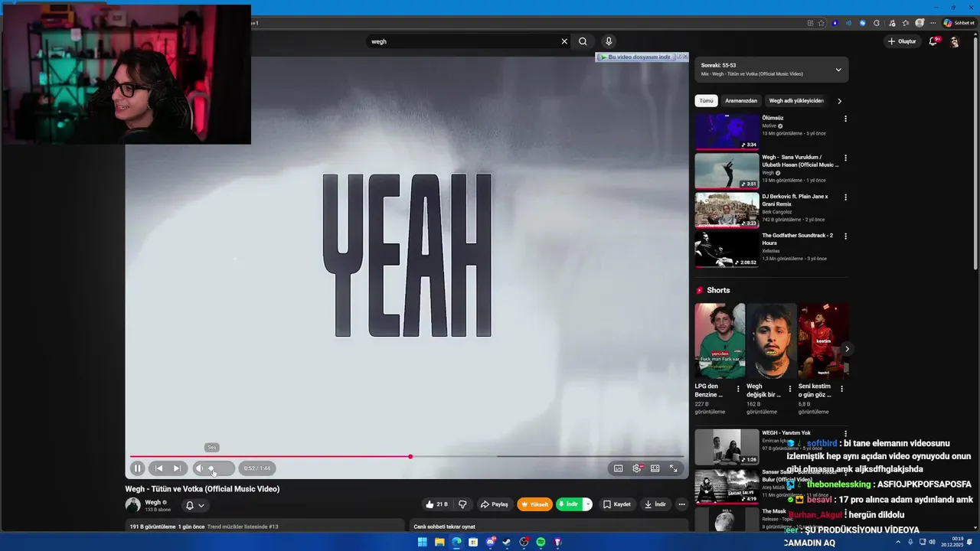Open File Explorer from taskbar

click(439, 542)
